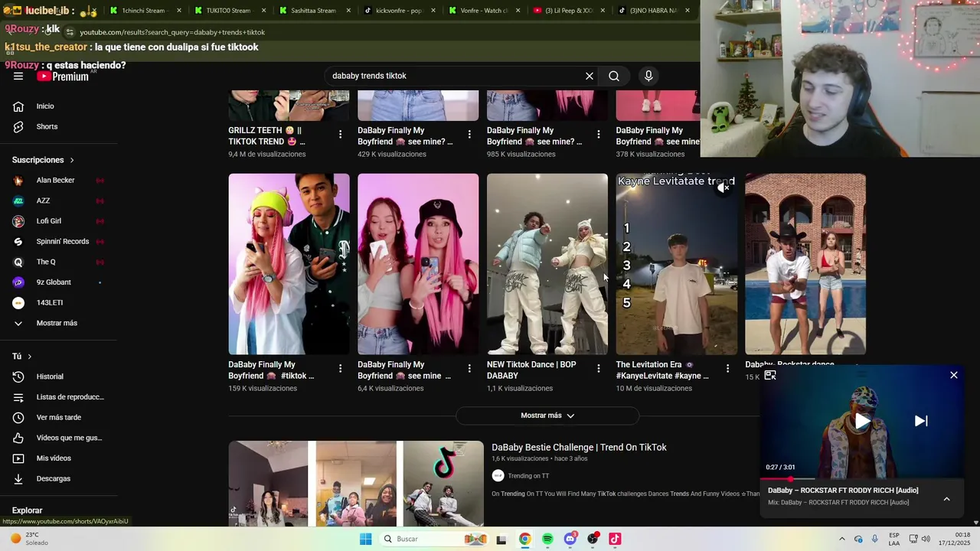This screenshot has width=980, height=551.
Task: Close the miniplayer
Action: 954,375
